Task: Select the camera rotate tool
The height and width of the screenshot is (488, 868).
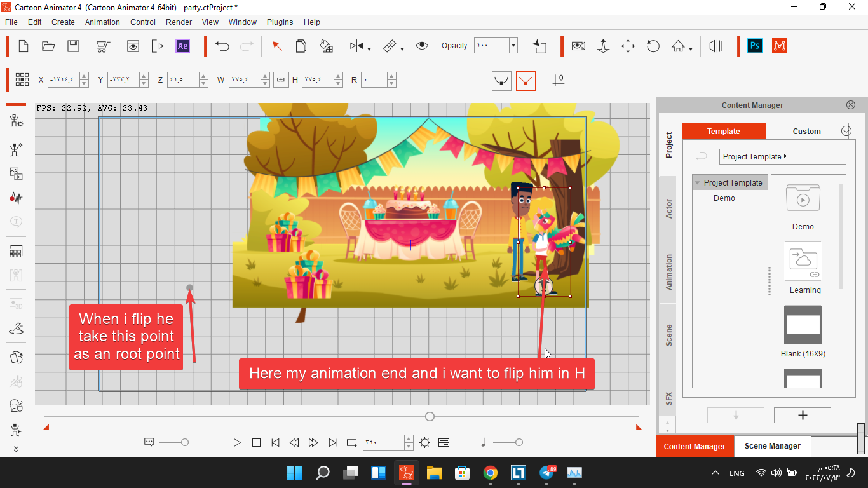Action: pos(653,46)
